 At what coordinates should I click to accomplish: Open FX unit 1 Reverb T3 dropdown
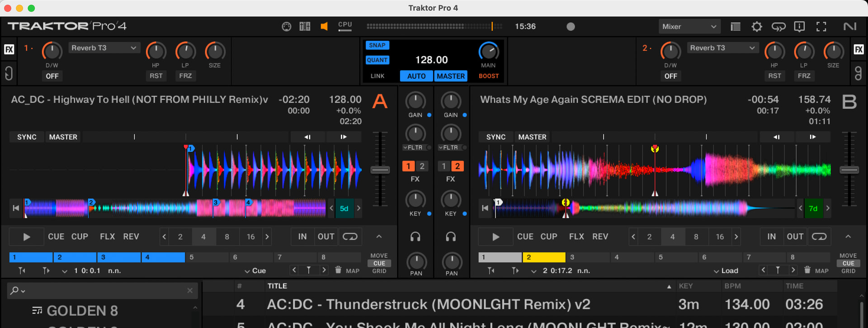pyautogui.click(x=104, y=48)
